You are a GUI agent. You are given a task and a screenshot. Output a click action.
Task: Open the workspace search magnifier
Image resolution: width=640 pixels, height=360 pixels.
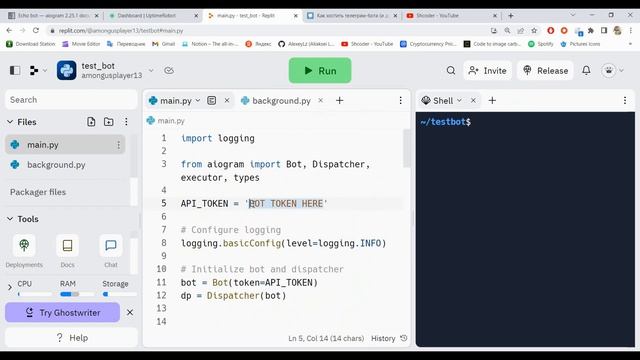(x=451, y=71)
